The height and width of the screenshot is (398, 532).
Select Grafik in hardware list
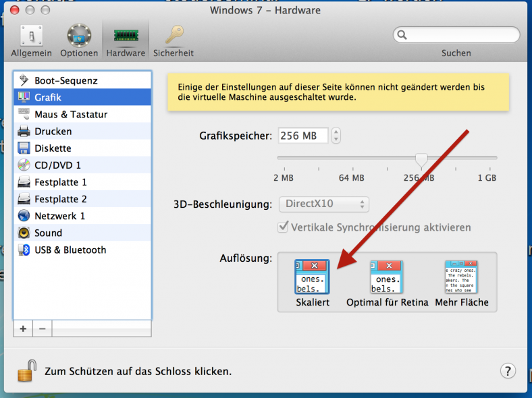82,97
